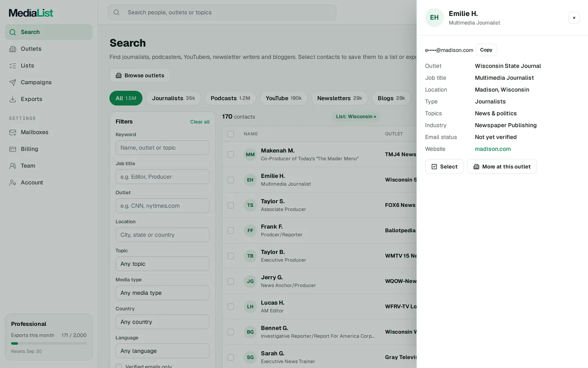Tick the select-all checkbox in the table header
The height and width of the screenshot is (368, 588).
click(231, 134)
